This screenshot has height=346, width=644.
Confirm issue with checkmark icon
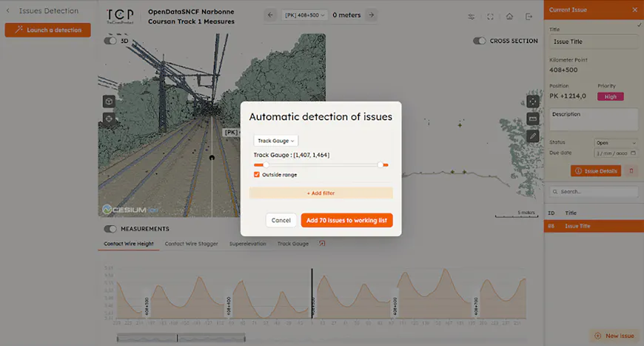point(639,25)
